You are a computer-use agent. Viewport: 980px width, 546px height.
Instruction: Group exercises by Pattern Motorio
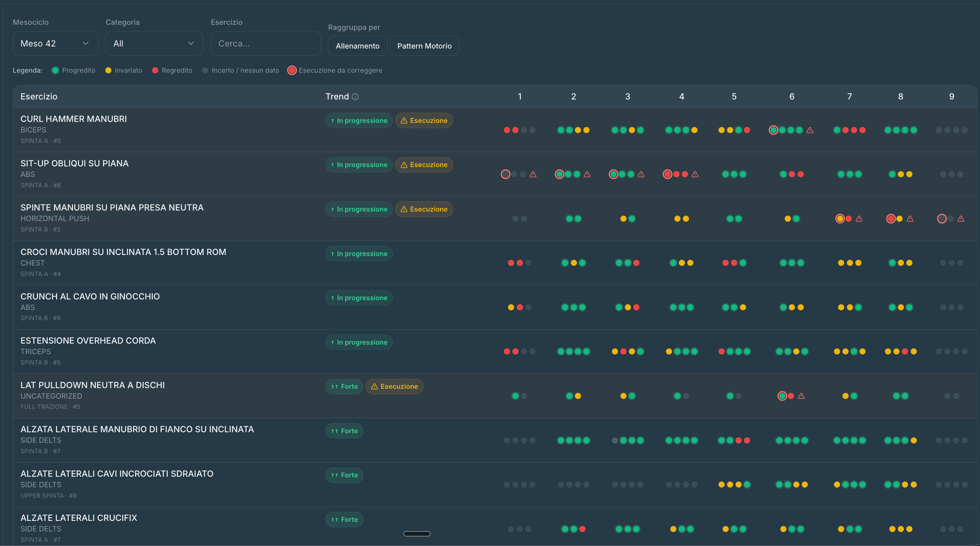coord(424,46)
